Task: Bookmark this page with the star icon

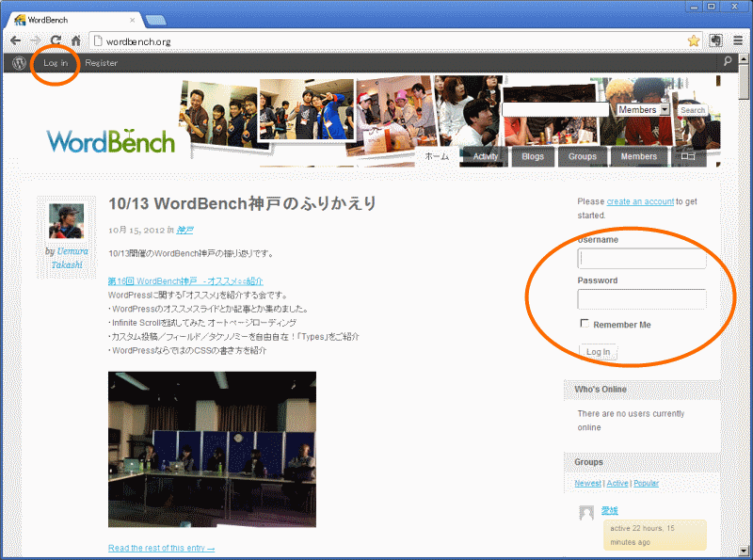Action: tap(694, 40)
